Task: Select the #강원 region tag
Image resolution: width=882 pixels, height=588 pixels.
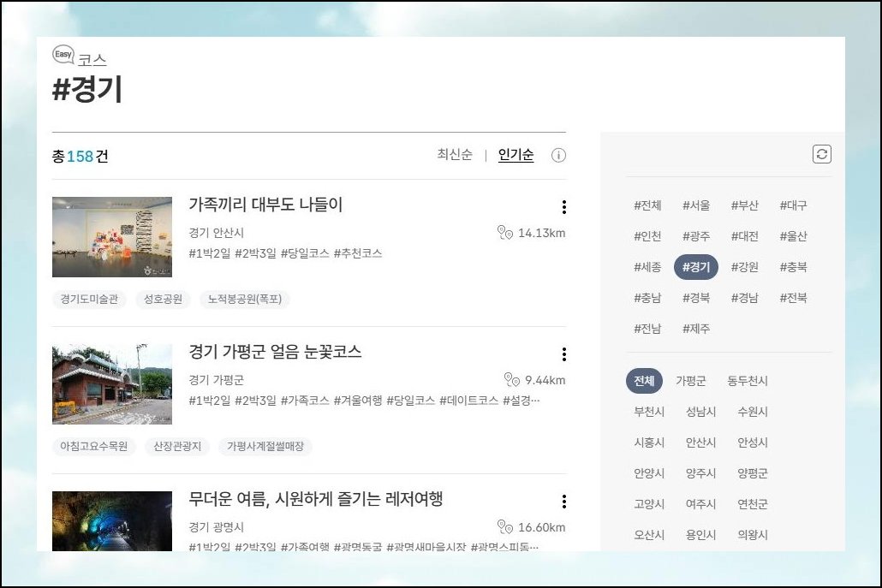Action: click(745, 267)
